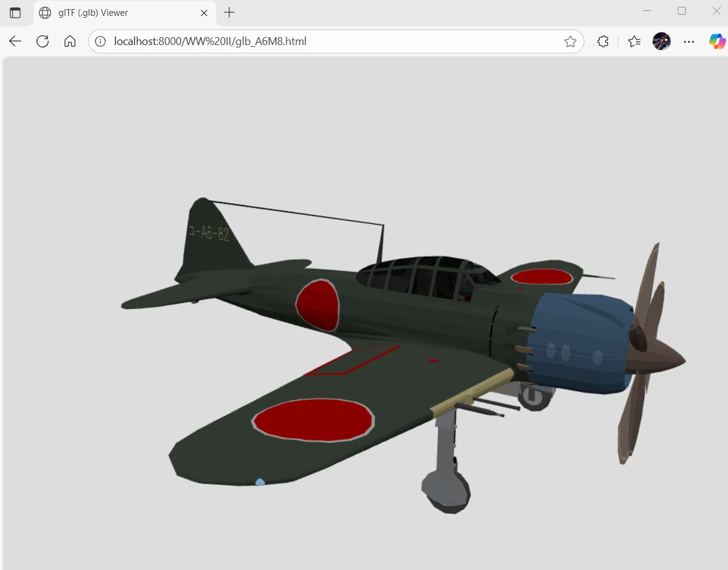Click the user profile avatar
The image size is (728, 570).
pos(661,41)
